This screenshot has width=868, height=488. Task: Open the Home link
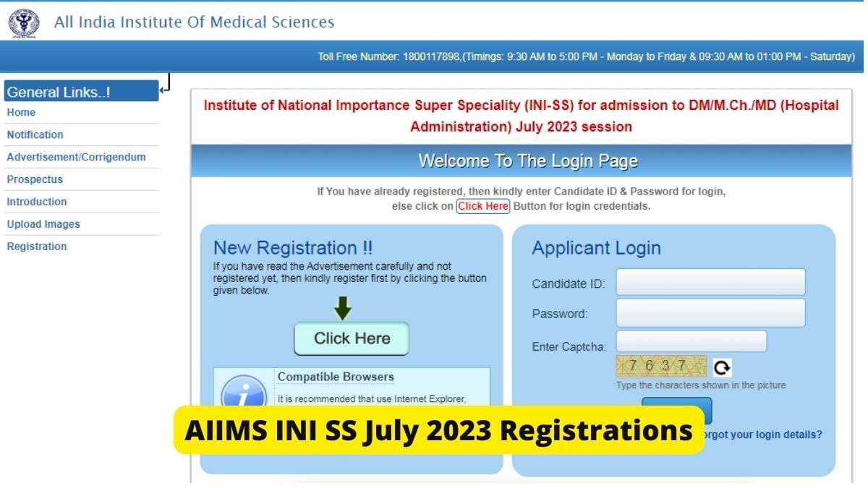[x=21, y=113]
